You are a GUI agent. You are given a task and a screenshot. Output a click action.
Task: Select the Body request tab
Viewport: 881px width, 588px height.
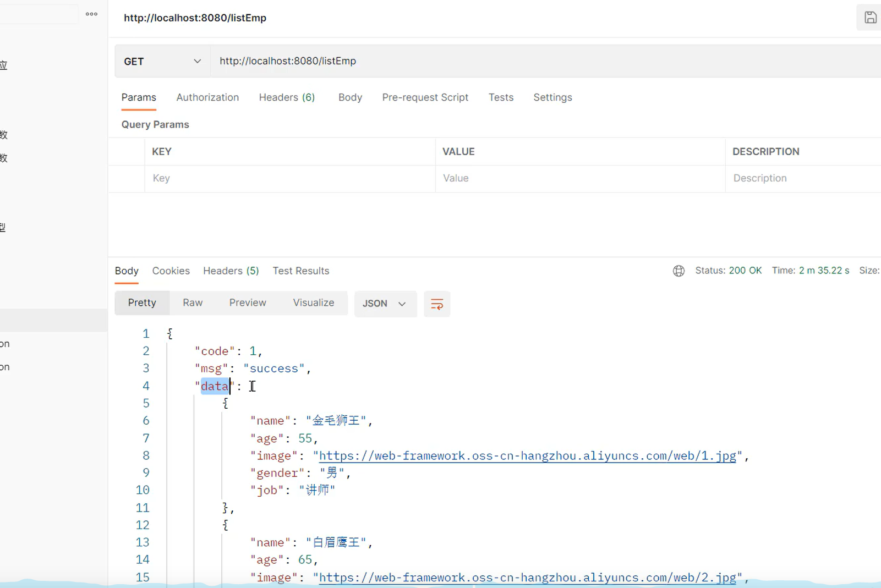(350, 97)
